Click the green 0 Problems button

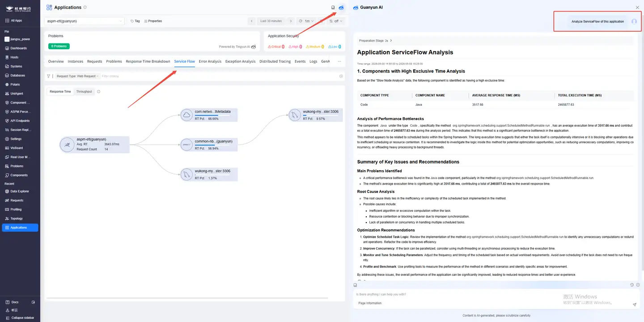coord(59,46)
